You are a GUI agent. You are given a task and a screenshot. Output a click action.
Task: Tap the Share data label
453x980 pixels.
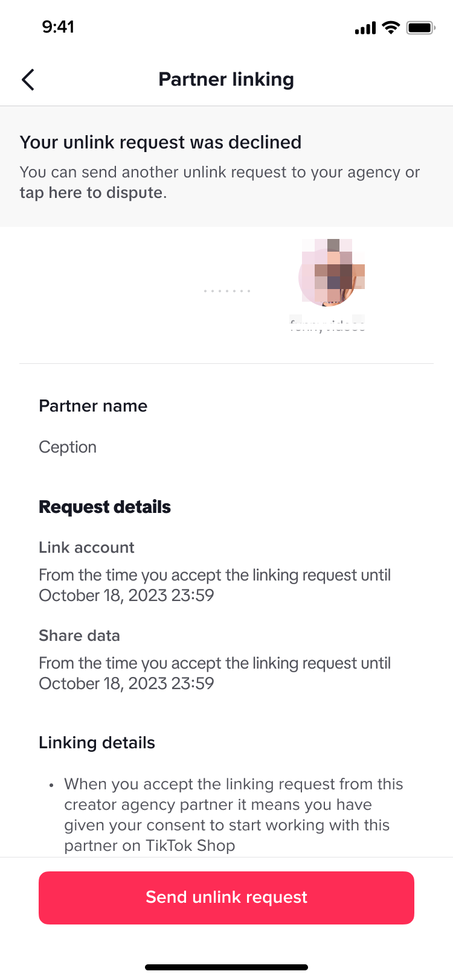click(79, 635)
